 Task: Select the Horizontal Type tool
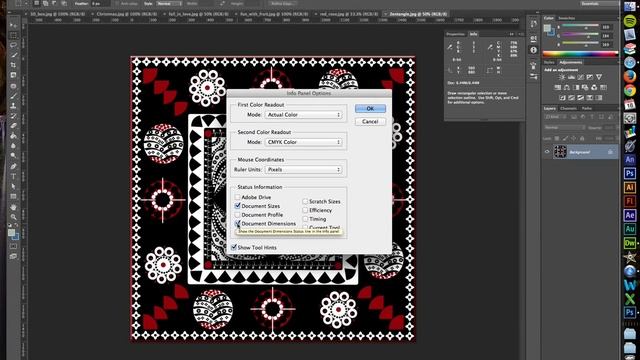point(13,176)
